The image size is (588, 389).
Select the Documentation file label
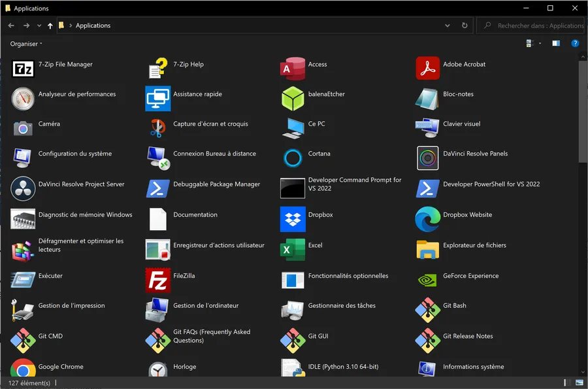pos(195,214)
